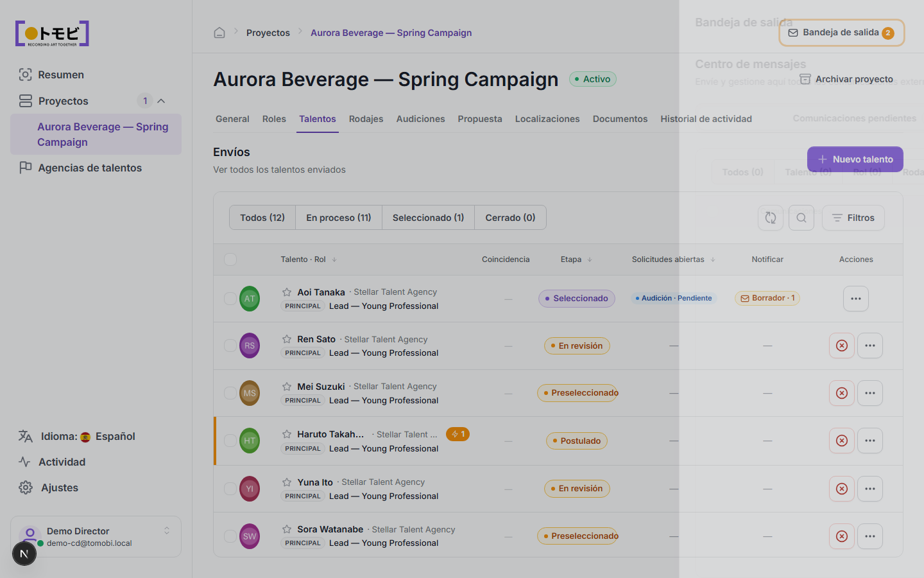Screen dimensions: 924x578
Task: Reject Ren Sato with the X icon
Action: (842, 346)
